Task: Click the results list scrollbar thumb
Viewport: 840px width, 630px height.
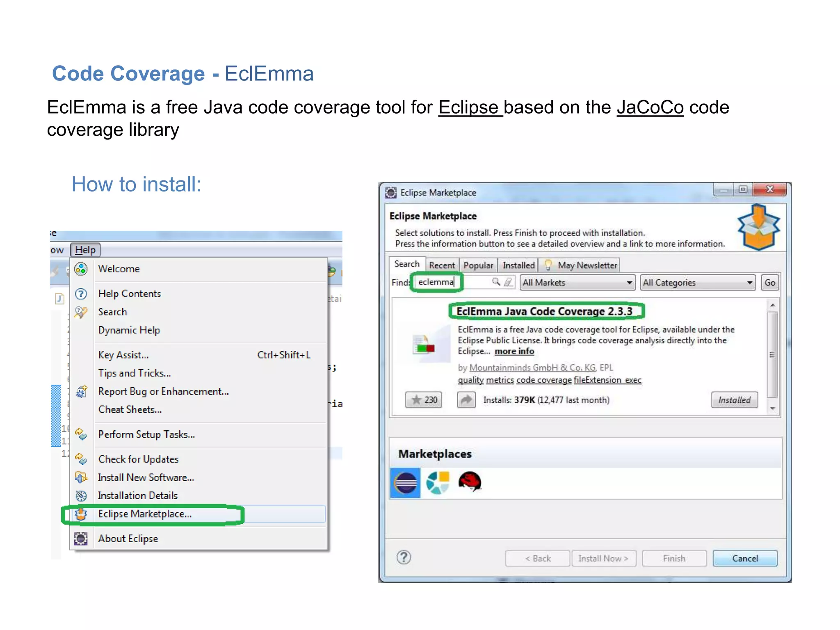Action: coord(772,354)
